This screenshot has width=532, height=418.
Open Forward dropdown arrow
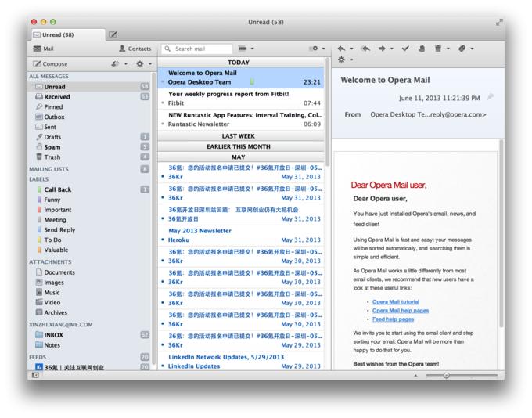392,49
